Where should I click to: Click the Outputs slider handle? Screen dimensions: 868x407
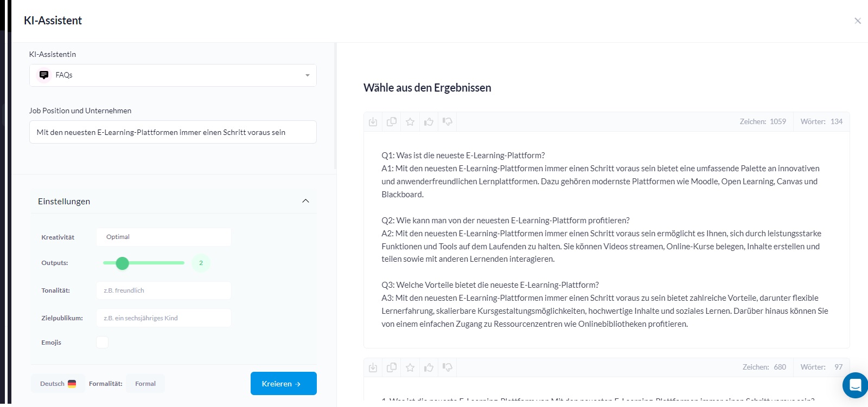point(123,263)
